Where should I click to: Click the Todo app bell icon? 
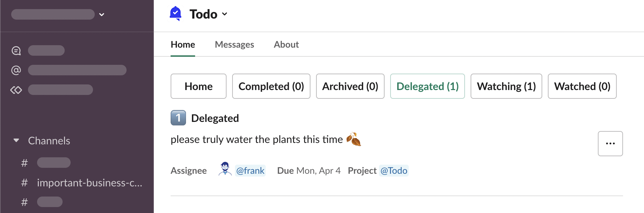[176, 14]
